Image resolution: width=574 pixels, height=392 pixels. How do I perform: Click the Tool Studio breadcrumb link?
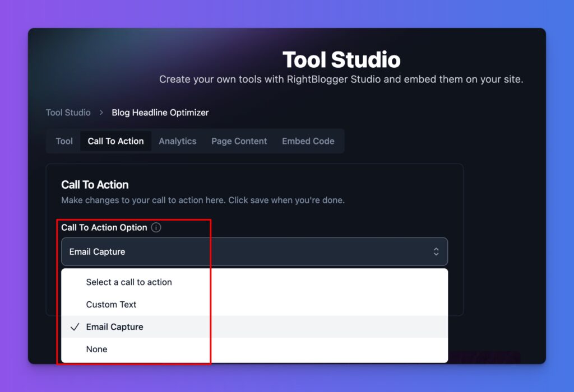[68, 112]
